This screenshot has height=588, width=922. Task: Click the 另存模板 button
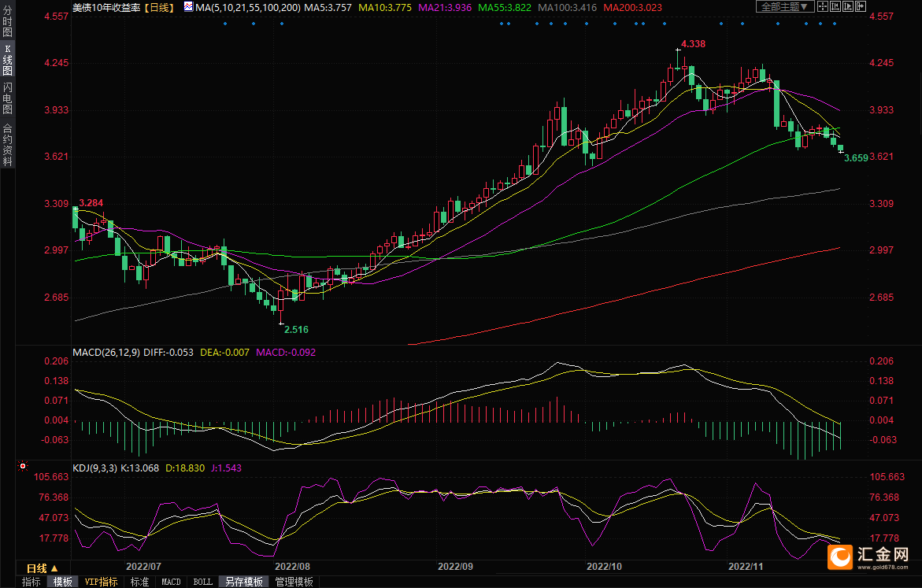244,582
